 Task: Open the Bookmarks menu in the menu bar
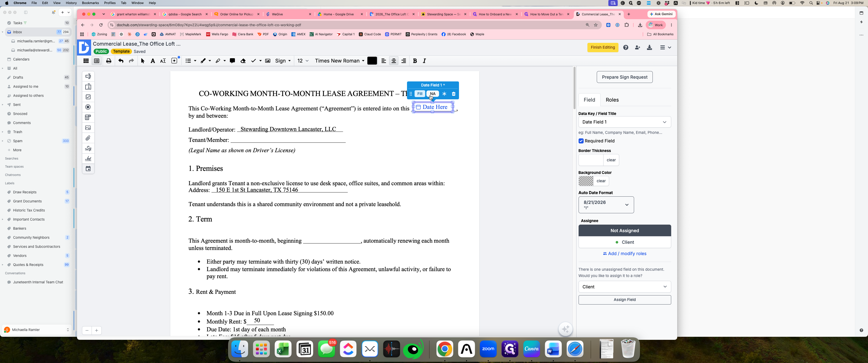pyautogui.click(x=90, y=3)
